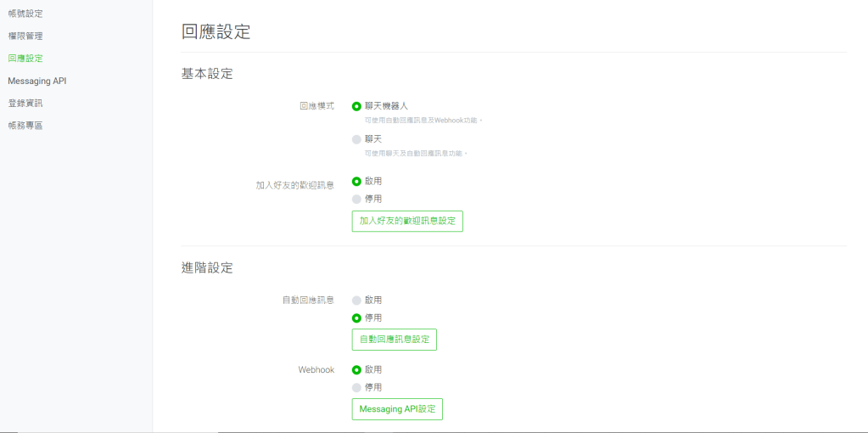Select 聊天機器人 response mode

[x=357, y=106]
